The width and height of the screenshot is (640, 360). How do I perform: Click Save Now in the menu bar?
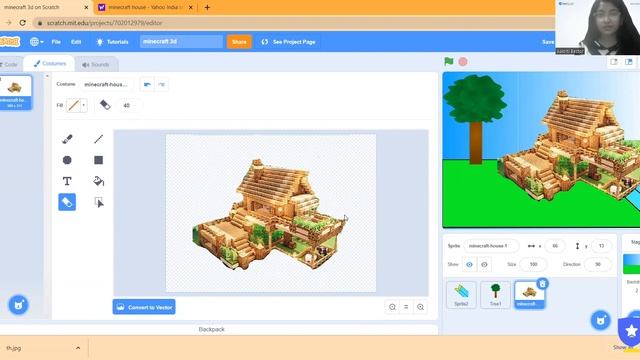point(548,42)
